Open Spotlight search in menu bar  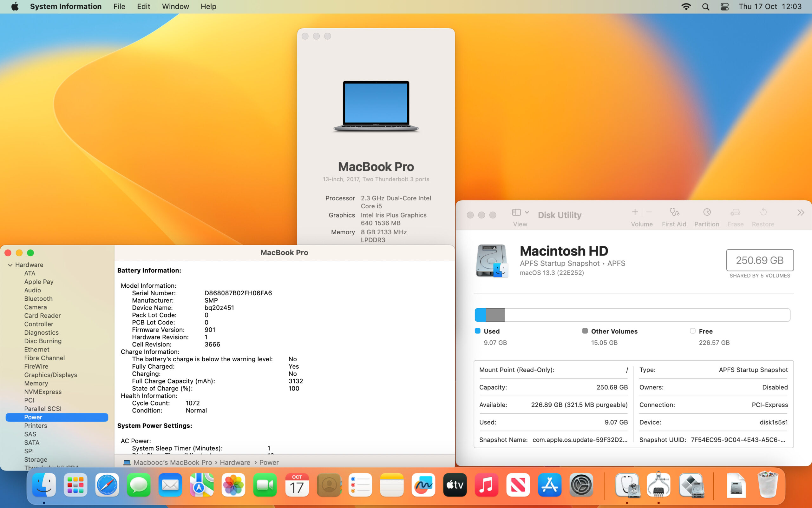click(x=706, y=6)
